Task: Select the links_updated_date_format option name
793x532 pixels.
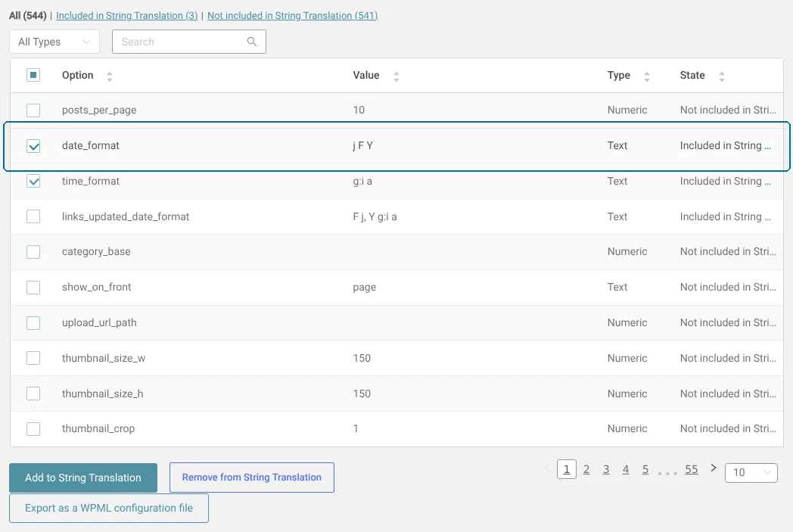Action: (x=126, y=216)
